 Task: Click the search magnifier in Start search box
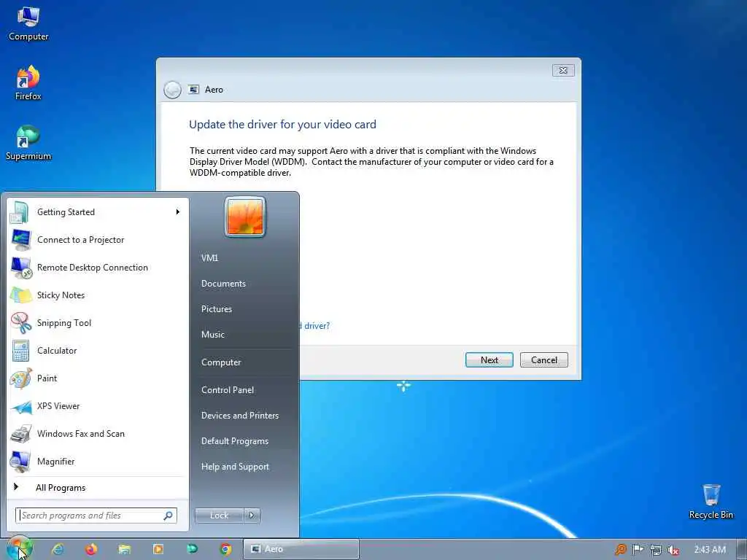[169, 516]
